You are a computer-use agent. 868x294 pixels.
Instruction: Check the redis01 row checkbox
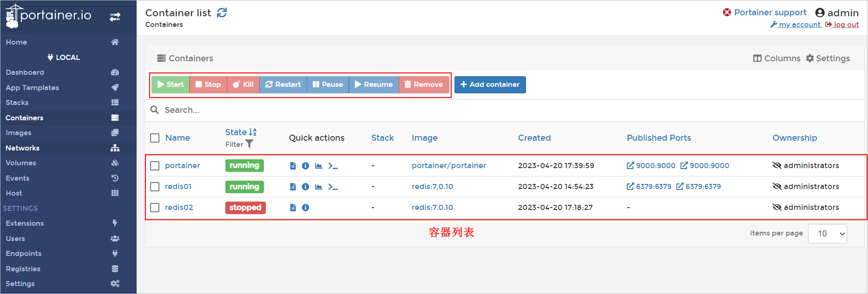coord(155,187)
